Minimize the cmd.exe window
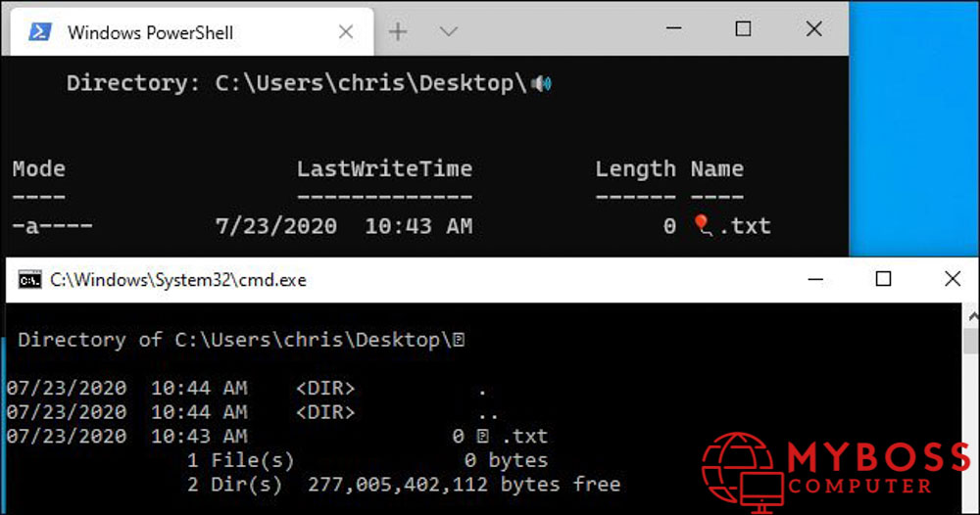The width and height of the screenshot is (980, 515). point(814,280)
